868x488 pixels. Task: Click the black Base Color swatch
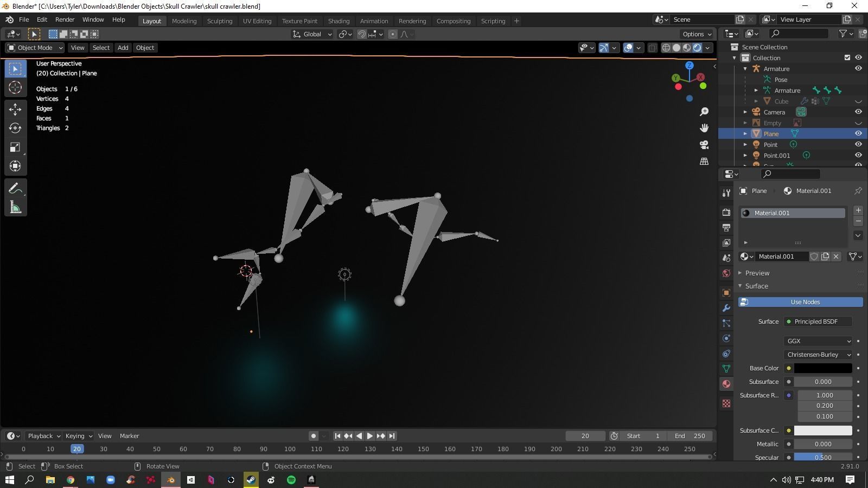(822, 368)
